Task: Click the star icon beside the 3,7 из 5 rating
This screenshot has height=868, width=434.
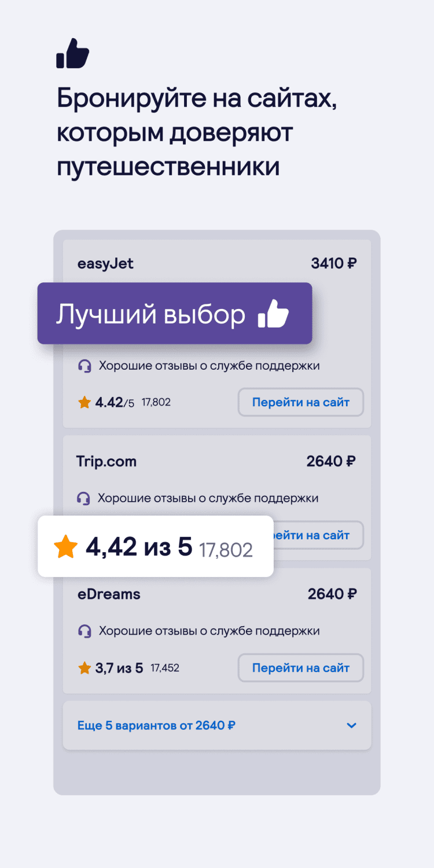Action: [84, 668]
